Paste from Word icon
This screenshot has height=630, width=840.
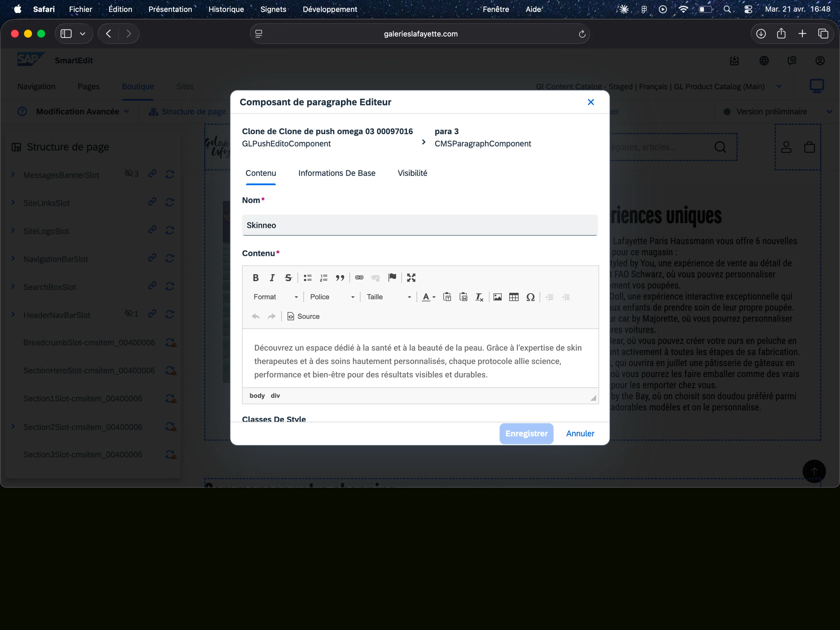point(463,297)
